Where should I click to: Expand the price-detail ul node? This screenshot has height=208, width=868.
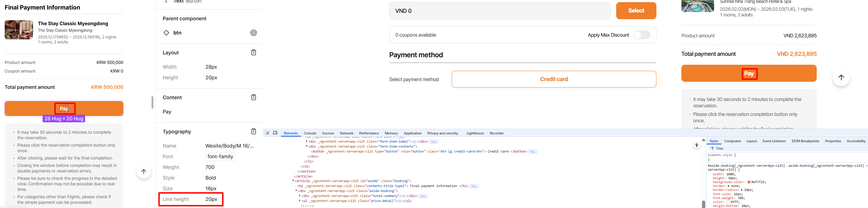point(300,201)
